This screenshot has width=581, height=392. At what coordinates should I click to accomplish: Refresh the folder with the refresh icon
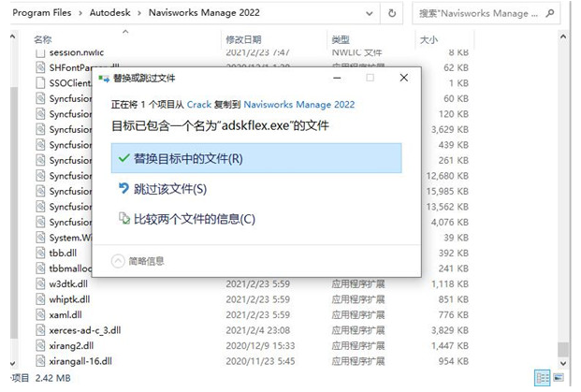click(392, 13)
